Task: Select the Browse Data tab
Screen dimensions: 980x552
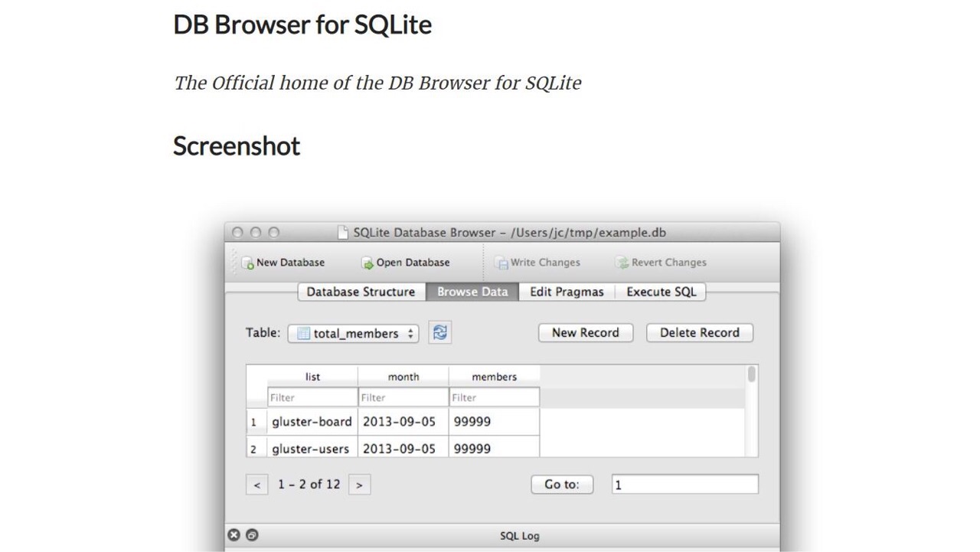Action: point(472,292)
